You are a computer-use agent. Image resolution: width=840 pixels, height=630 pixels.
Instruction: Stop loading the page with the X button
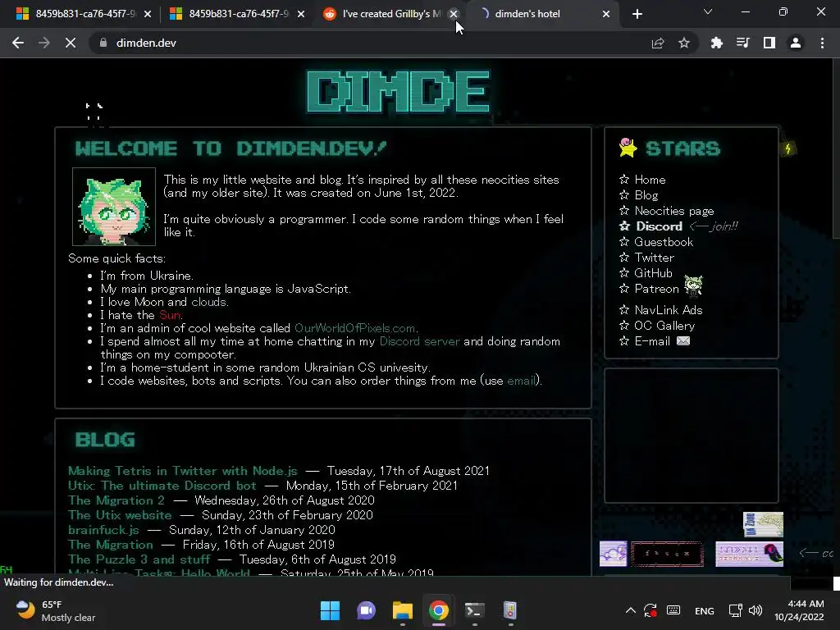(71, 43)
